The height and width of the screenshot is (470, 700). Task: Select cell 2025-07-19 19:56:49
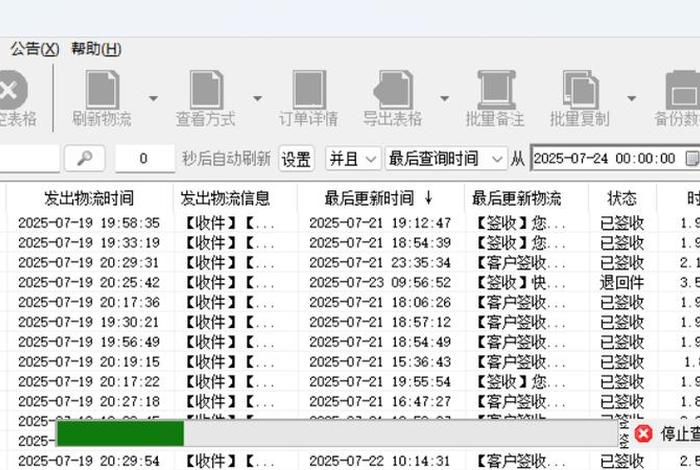point(89,342)
